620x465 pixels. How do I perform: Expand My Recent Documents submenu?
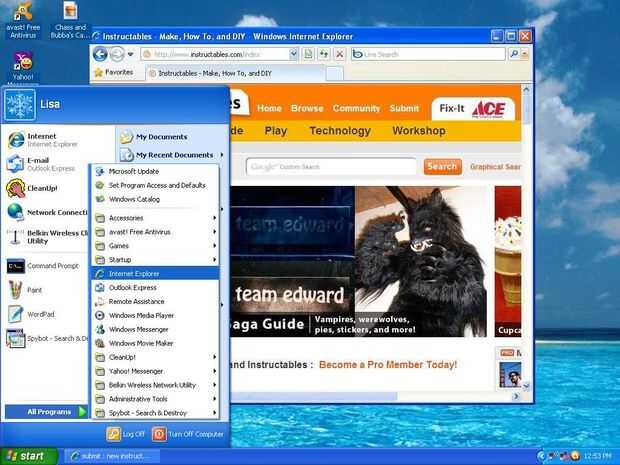[171, 155]
